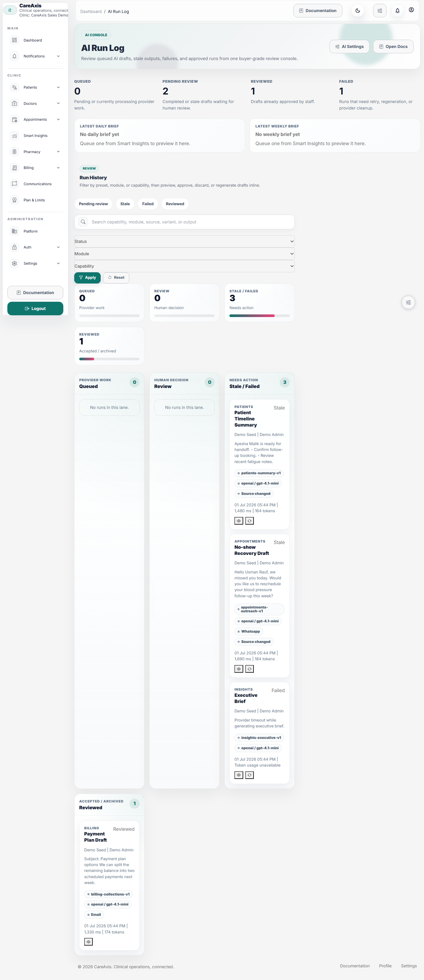
Task: Preview the failed Executive Brief run
Action: coord(238,775)
